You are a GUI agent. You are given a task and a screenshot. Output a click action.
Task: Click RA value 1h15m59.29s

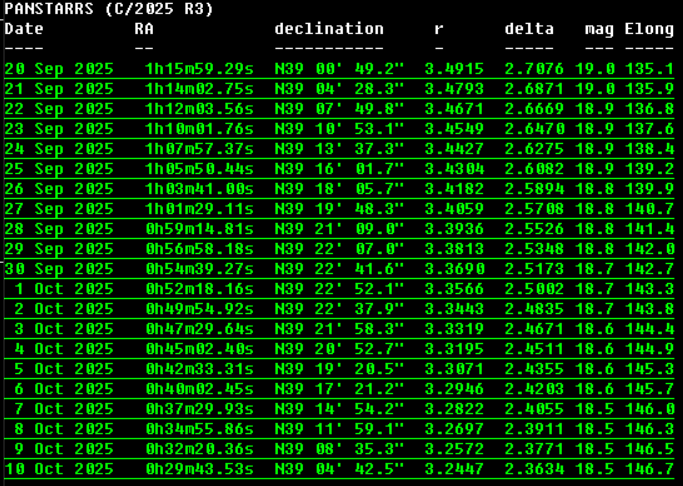[x=199, y=69]
